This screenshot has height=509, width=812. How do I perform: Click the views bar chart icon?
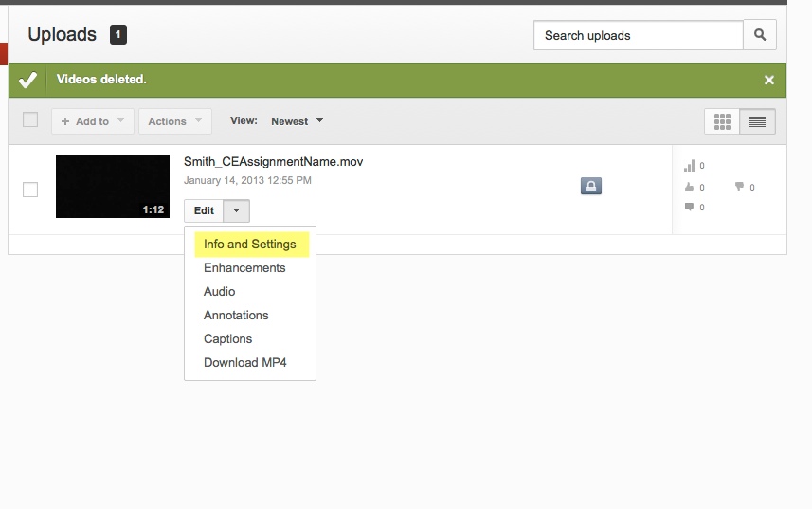[689, 166]
